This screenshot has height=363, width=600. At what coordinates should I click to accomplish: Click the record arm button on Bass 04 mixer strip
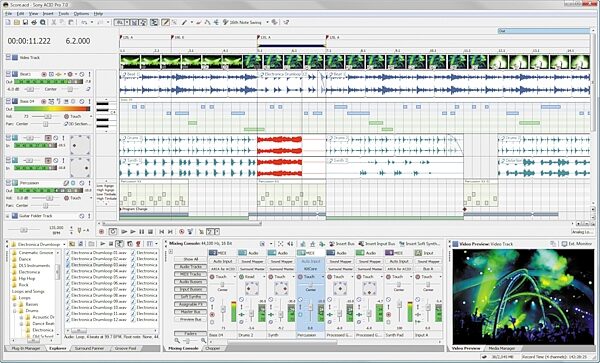212,314
